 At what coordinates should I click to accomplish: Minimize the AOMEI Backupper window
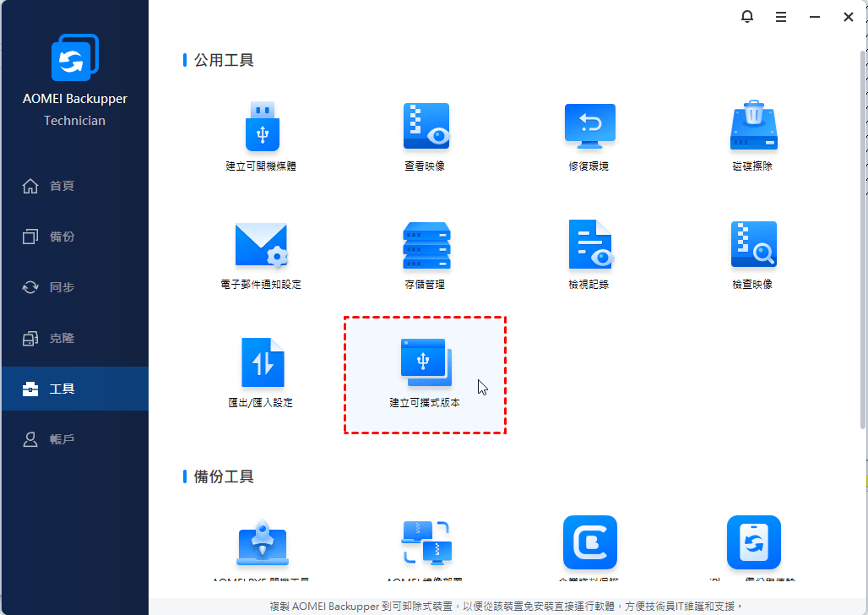point(814,17)
